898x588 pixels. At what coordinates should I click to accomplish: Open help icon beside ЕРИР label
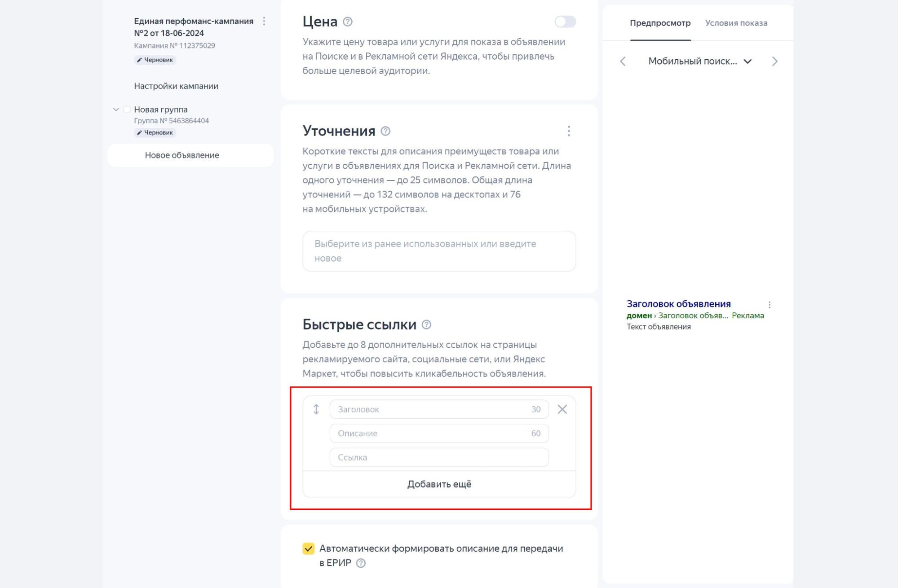tap(361, 562)
